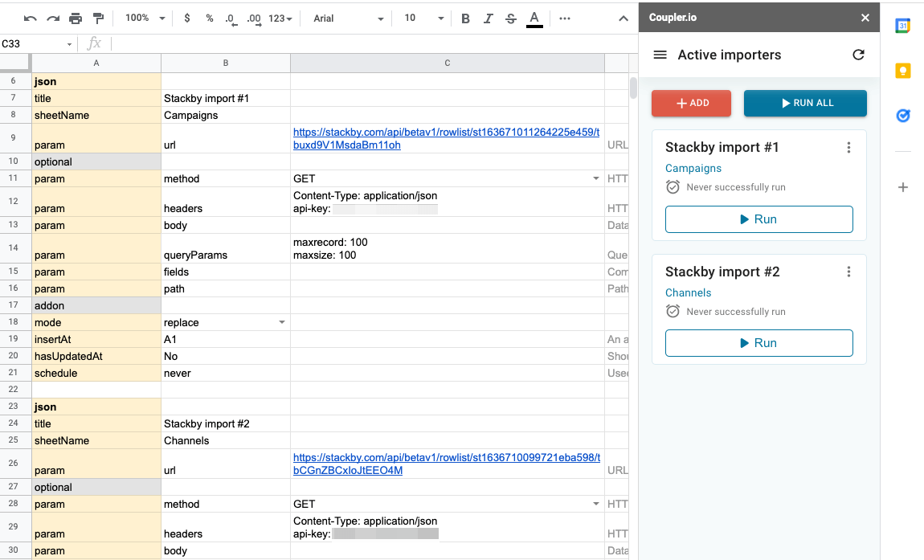Open options for Stackby import #2
The image size is (924, 560).
tap(848, 272)
